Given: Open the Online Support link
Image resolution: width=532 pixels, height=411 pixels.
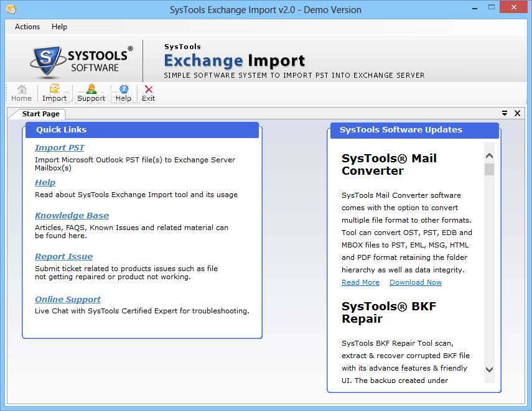Looking at the screenshot, I should coord(68,299).
